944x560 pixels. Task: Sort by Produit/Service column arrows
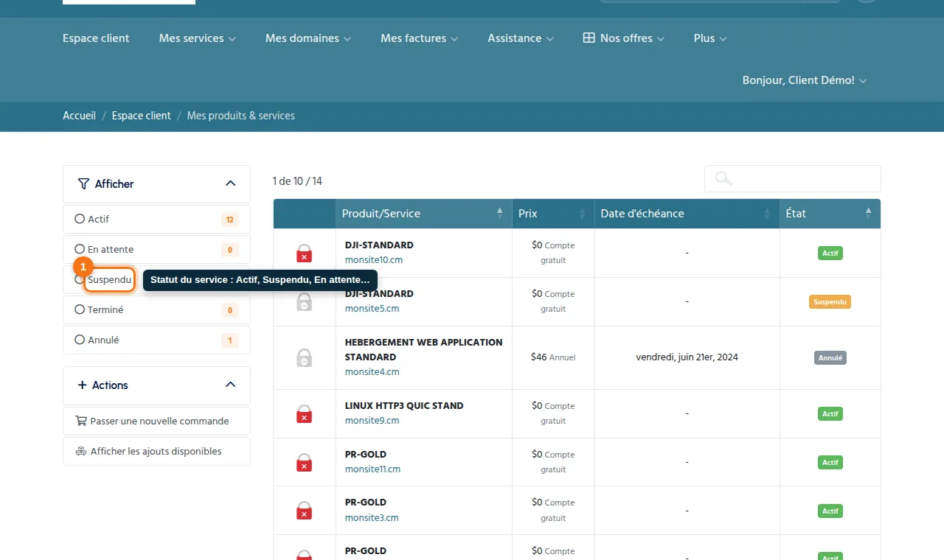[x=499, y=214]
